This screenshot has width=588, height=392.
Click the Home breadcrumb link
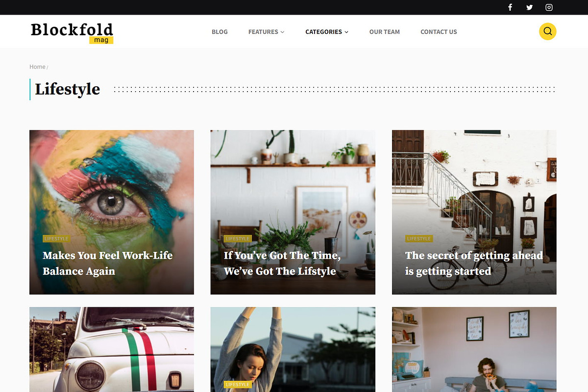[37, 67]
